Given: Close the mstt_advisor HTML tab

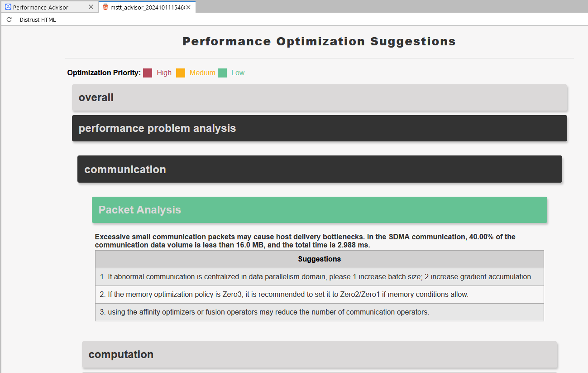Looking at the screenshot, I should click(189, 7).
